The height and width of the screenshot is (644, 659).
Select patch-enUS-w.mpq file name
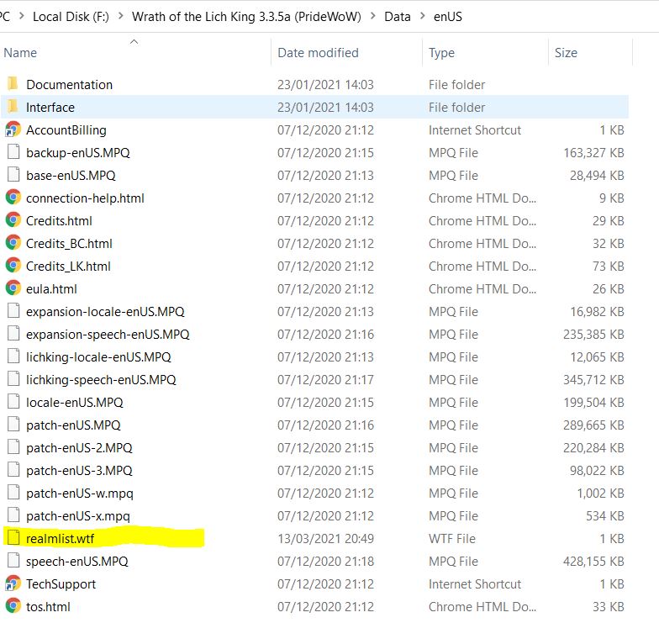click(79, 493)
